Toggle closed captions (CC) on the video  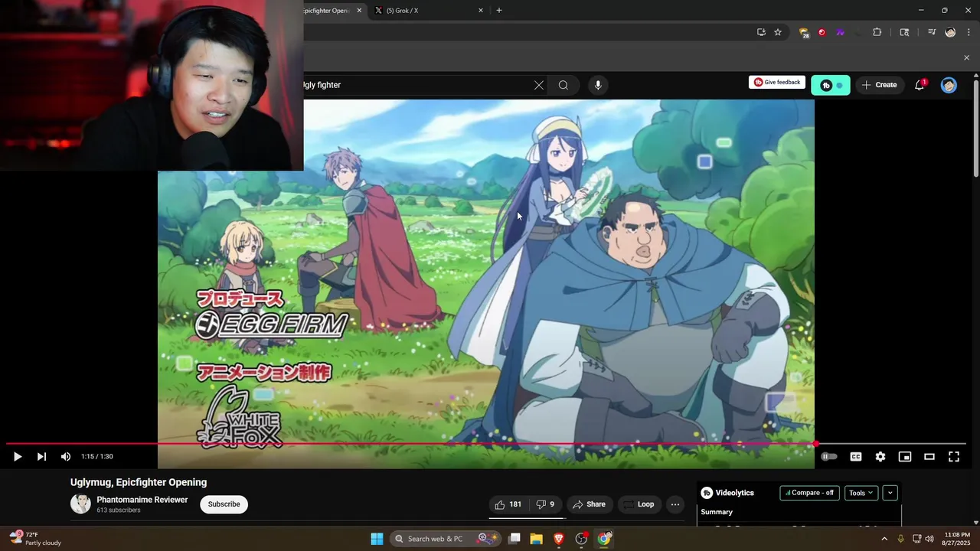pos(856,457)
